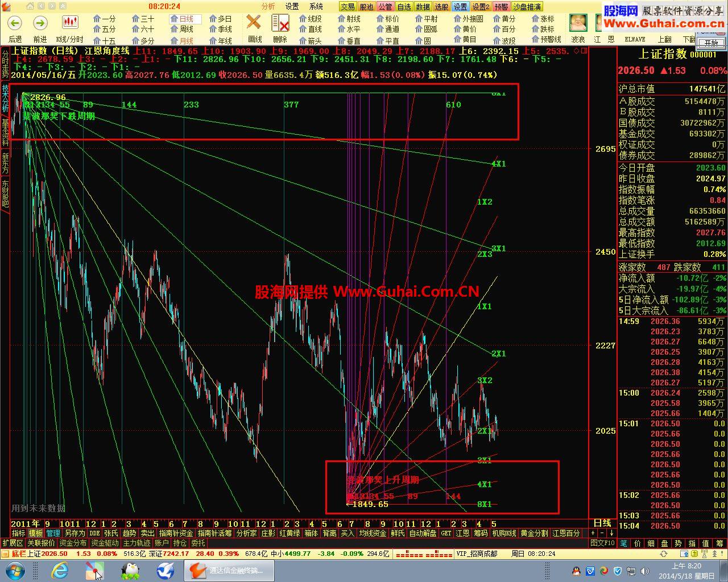Screen dimensions: 728x582
Task: Open the 自动解盘 indicator tab
Action: coord(423,533)
